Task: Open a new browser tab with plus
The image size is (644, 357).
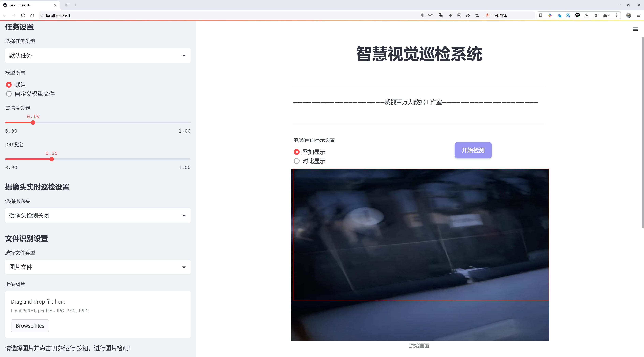Action: [x=76, y=5]
